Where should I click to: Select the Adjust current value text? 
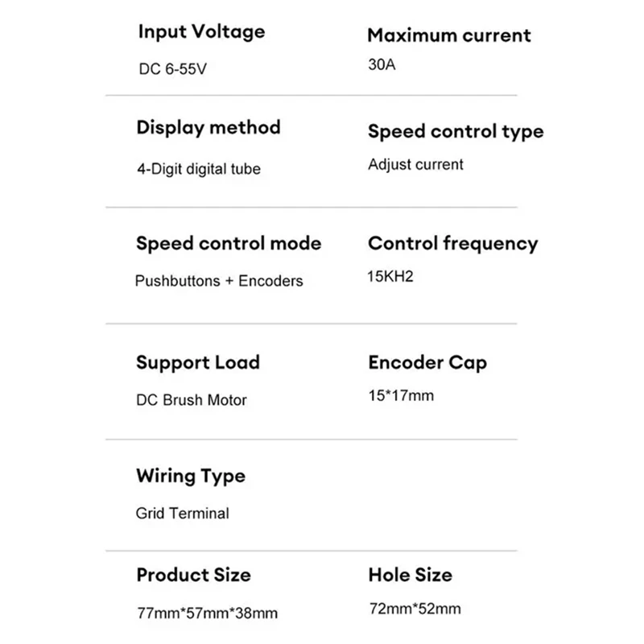[415, 165]
